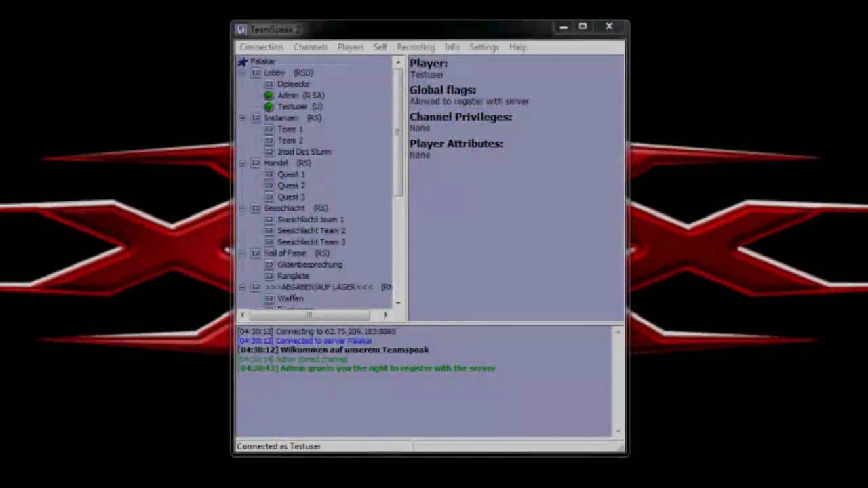Minimize the TeamSpeak 2 window
The image size is (868, 488).
tap(564, 27)
